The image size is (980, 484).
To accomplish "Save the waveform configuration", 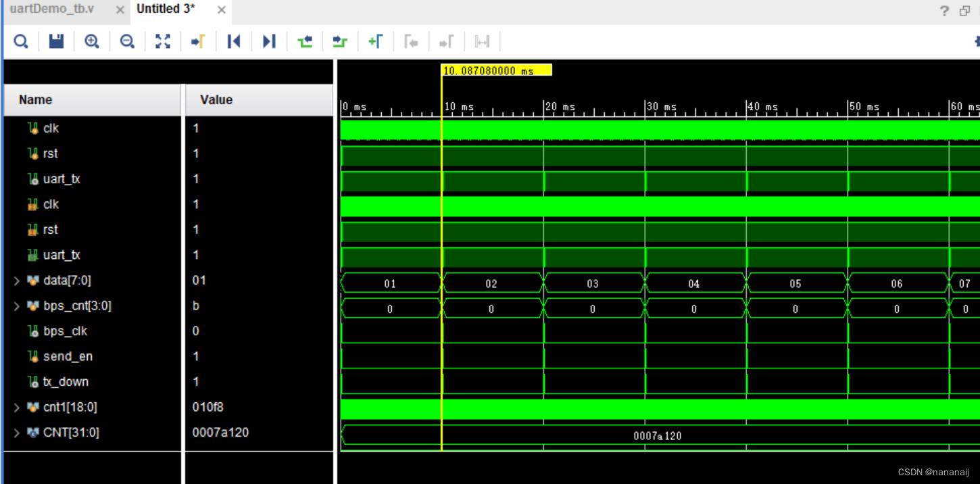I will [x=57, y=42].
